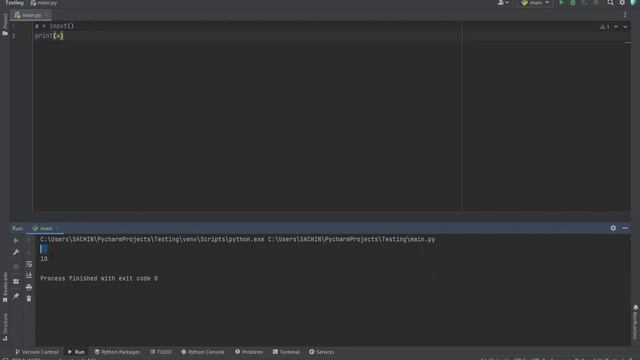640x360 pixels.
Task: Click the warning count indicator in the editor
Action: pyautogui.click(x=604, y=27)
